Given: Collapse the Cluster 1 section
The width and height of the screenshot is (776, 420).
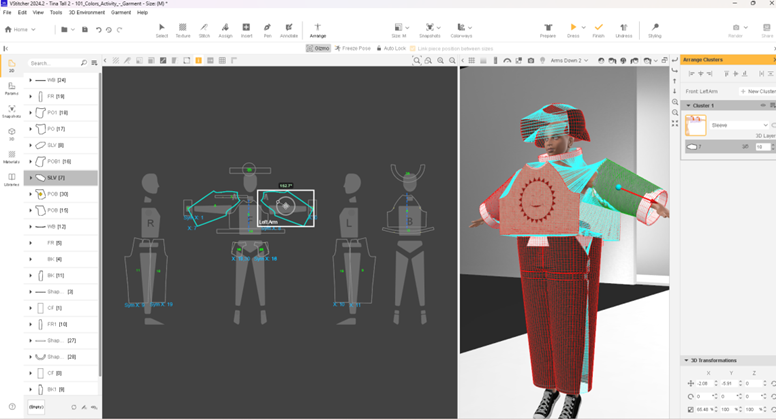Looking at the screenshot, I should (x=688, y=105).
